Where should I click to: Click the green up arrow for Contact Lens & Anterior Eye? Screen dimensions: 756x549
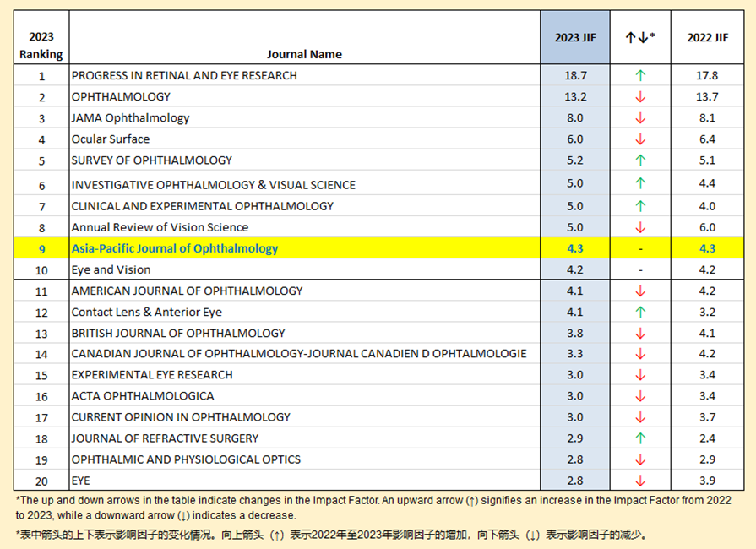(640, 313)
